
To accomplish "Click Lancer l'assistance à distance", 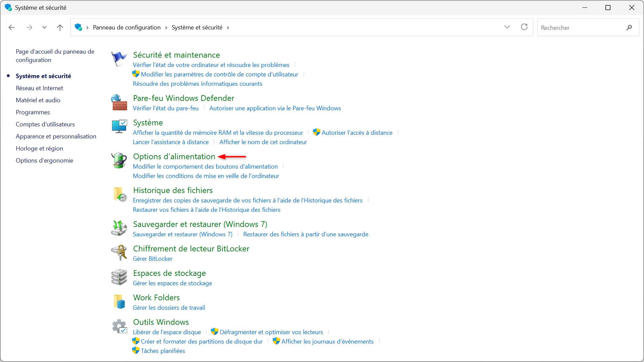I will (171, 142).
